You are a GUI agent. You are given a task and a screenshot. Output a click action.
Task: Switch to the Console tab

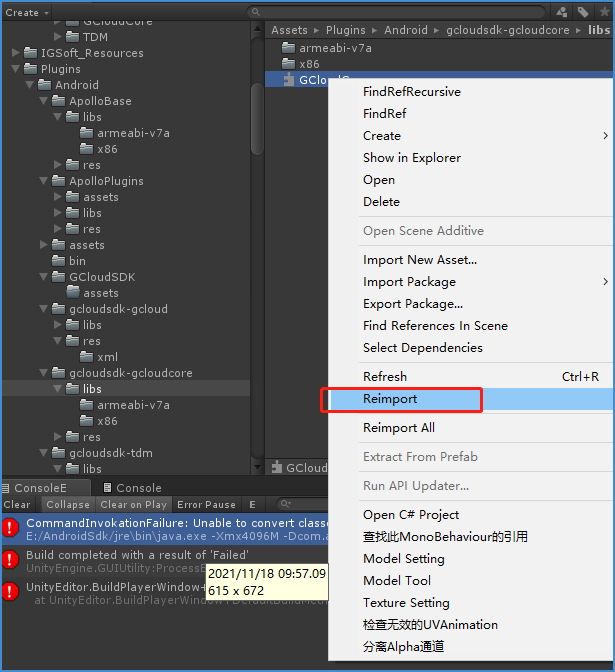point(133,488)
